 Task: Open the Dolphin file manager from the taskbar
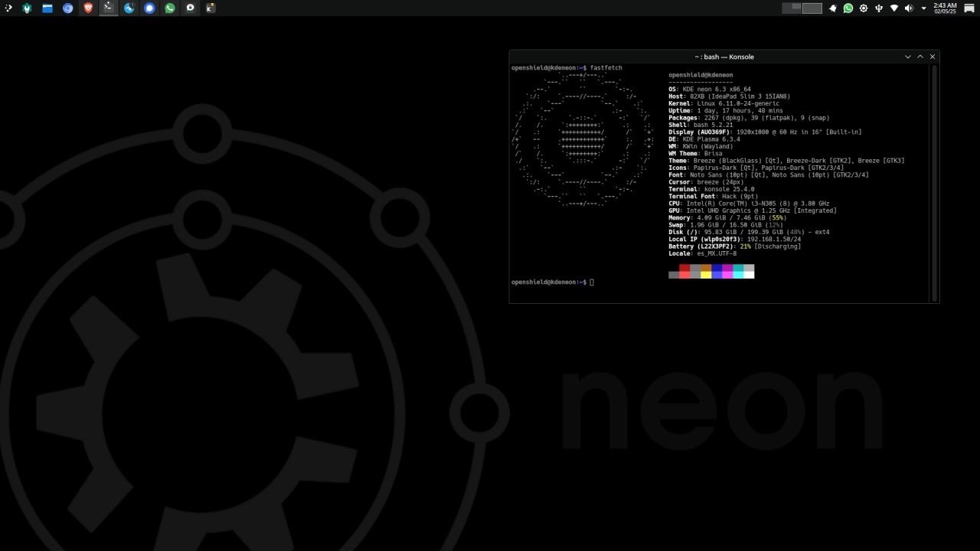pyautogui.click(x=47, y=8)
